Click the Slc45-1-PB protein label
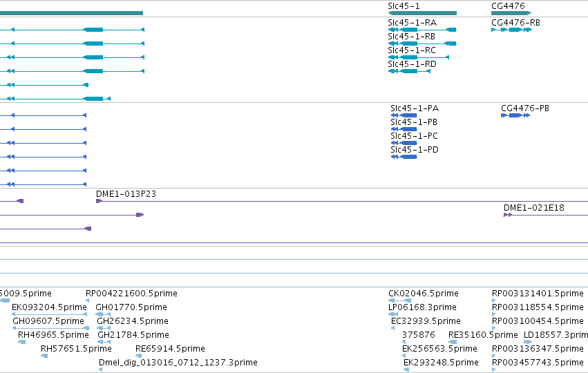 coord(414,122)
